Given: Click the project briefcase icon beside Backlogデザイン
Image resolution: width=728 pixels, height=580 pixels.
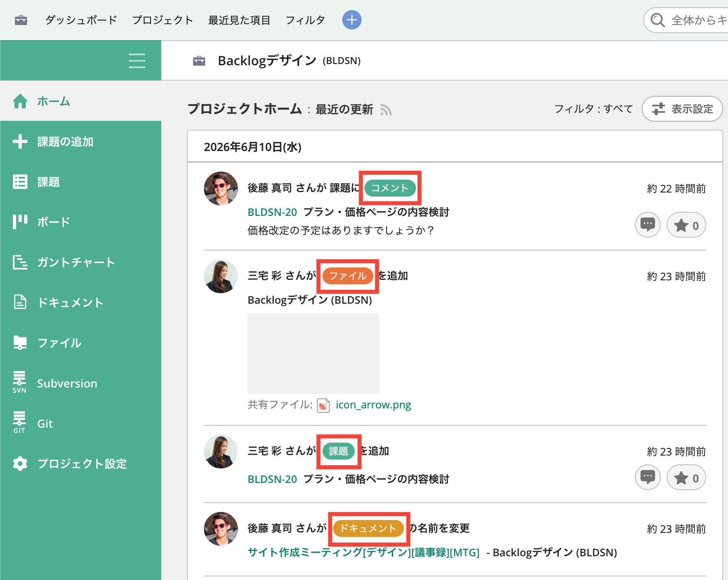Looking at the screenshot, I should [199, 61].
